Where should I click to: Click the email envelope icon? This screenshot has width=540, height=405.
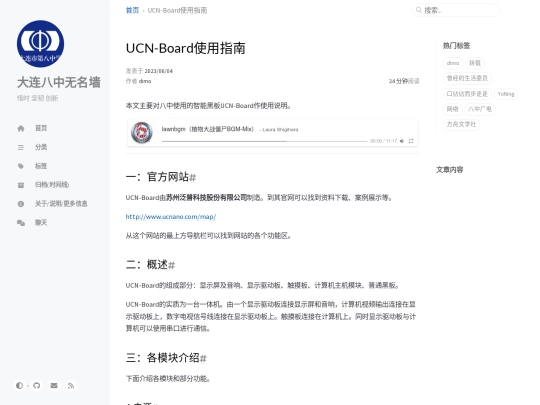54,385
